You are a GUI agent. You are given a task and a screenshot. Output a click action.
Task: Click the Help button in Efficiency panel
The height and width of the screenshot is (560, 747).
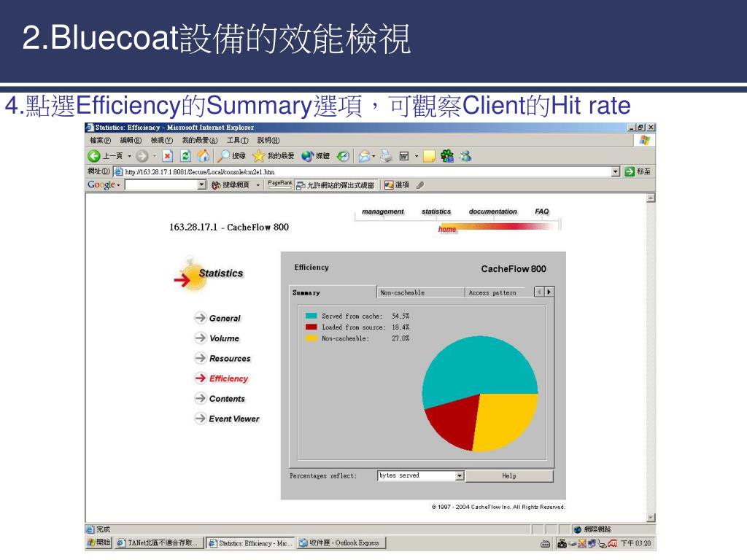[x=509, y=475]
